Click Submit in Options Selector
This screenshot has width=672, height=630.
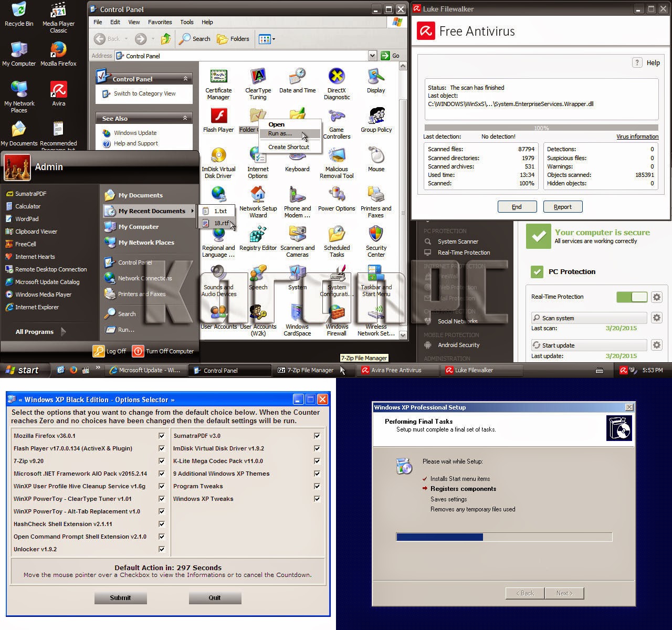tap(120, 597)
